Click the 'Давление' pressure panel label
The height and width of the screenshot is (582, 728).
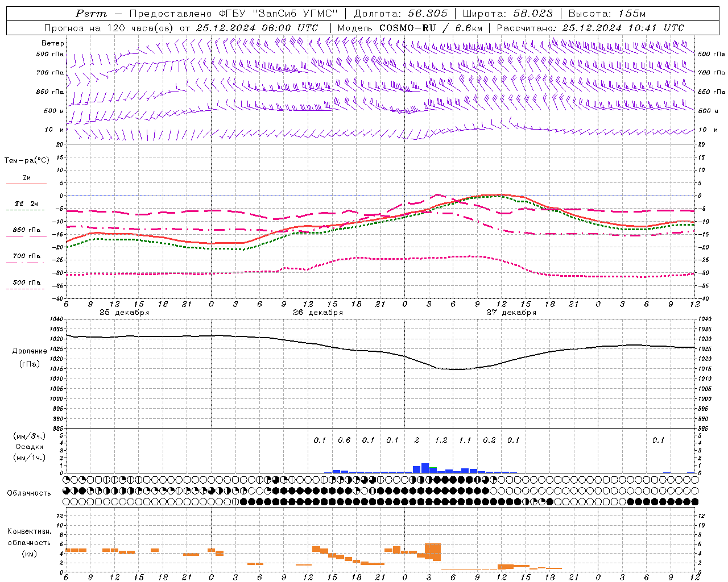click(x=30, y=351)
